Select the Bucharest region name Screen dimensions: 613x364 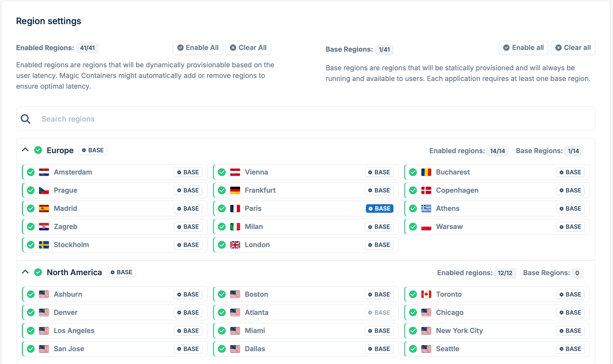(x=453, y=172)
